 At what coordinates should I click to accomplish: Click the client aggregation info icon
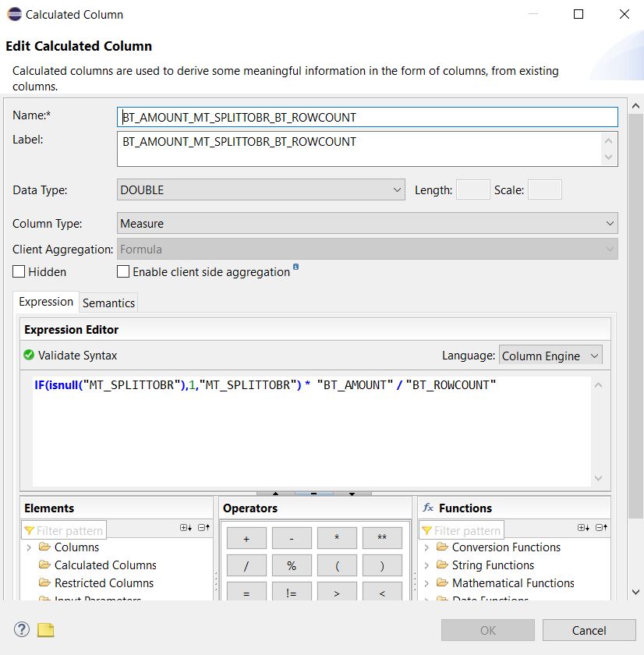coord(295,267)
